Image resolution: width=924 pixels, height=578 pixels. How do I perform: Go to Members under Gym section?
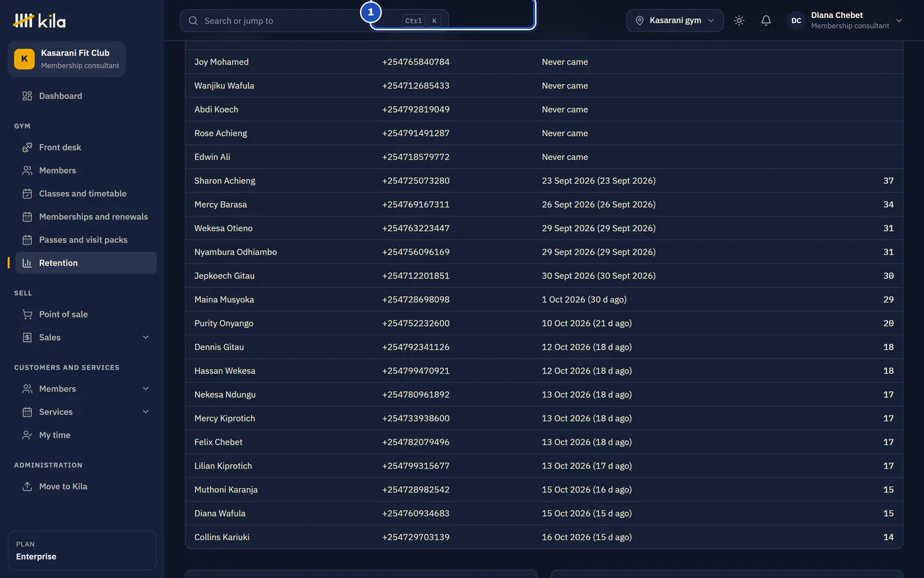(86, 170)
